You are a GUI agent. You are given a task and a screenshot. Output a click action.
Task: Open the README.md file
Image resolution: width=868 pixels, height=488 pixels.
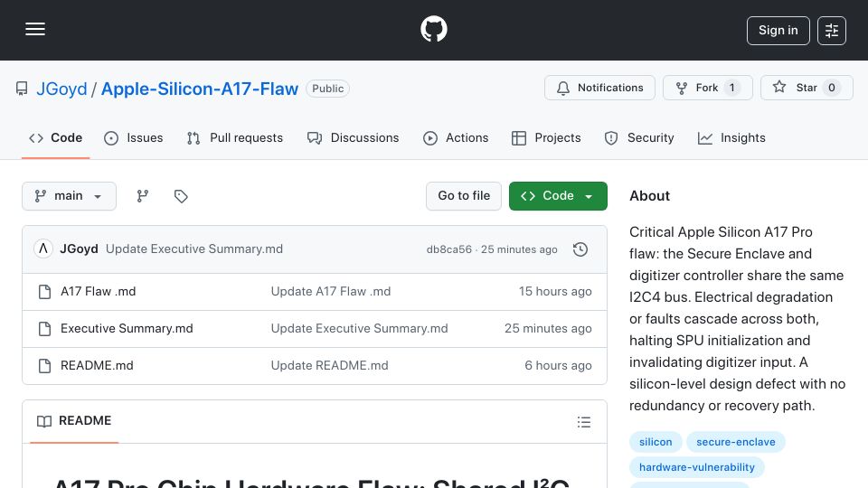tap(97, 366)
